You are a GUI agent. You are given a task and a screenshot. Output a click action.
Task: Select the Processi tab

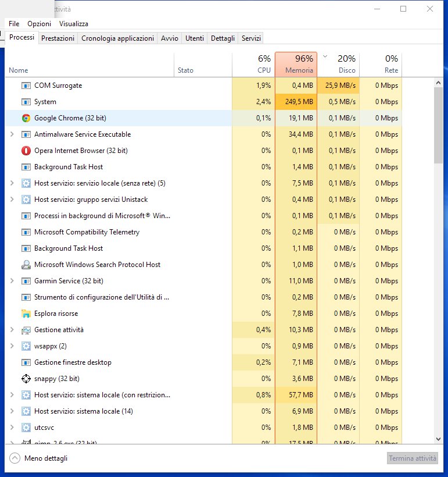click(x=21, y=37)
